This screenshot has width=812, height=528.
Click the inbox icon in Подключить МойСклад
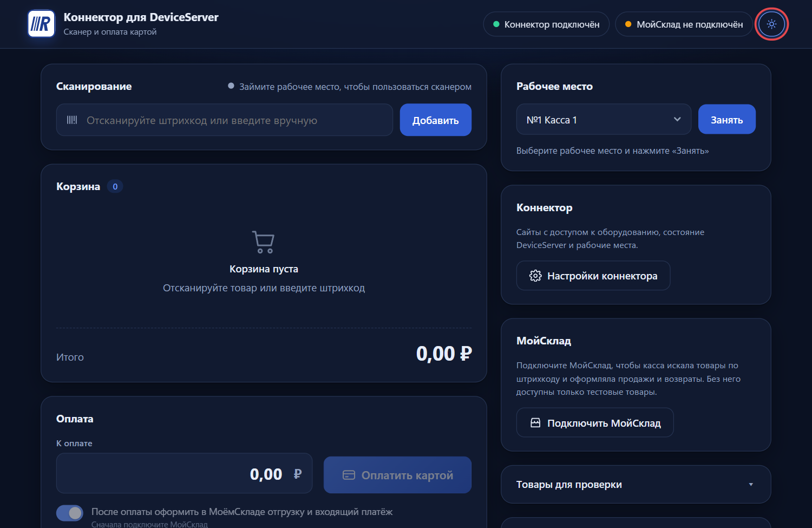click(x=535, y=423)
